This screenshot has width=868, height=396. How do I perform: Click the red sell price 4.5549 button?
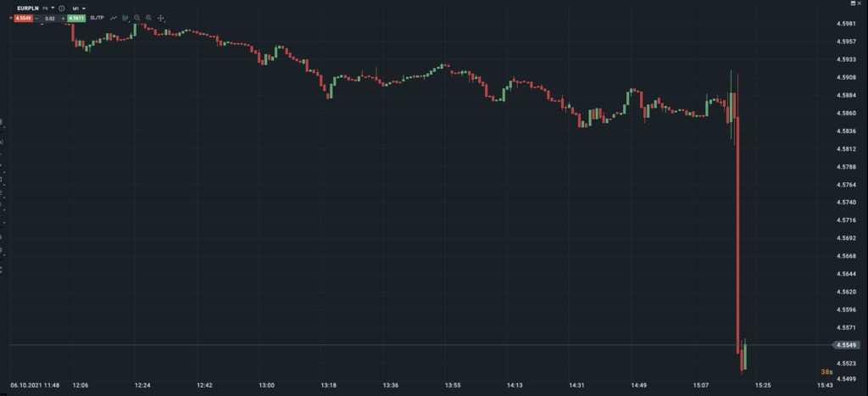[23, 18]
